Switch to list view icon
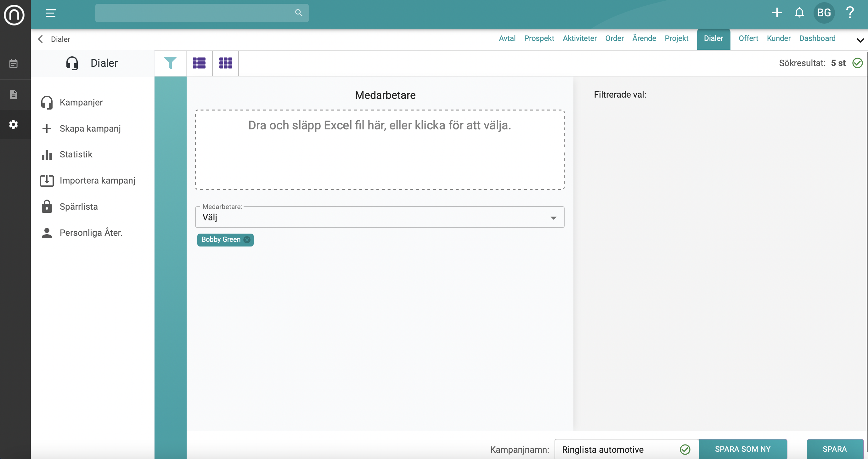The height and width of the screenshot is (459, 868). (x=199, y=63)
